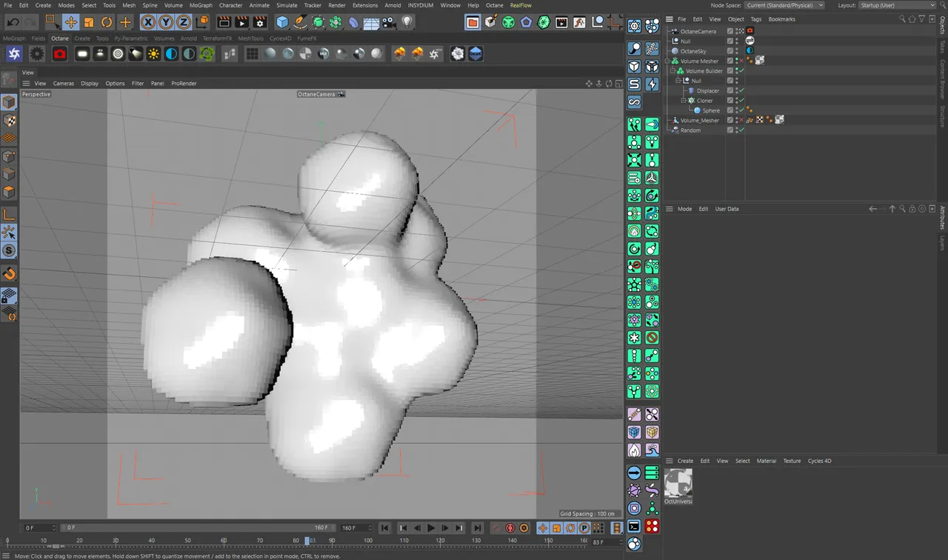Select the Scale tool

pos(89,22)
